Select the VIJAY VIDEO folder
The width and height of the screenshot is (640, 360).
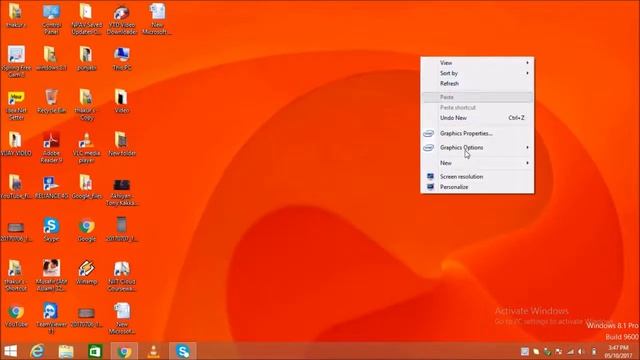[16, 144]
